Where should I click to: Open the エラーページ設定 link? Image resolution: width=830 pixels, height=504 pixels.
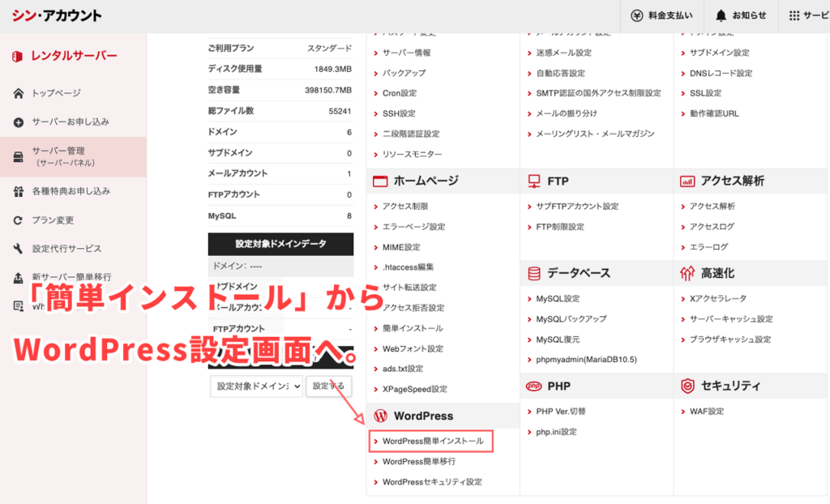click(x=414, y=227)
